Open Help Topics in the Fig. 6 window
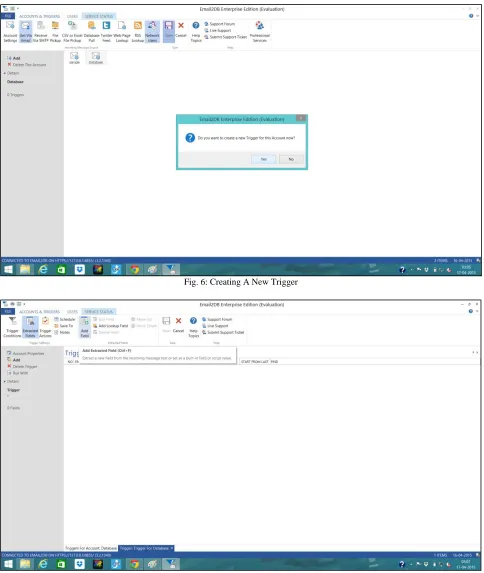Viewport: 484px width, 573px height. pyautogui.click(x=196, y=32)
